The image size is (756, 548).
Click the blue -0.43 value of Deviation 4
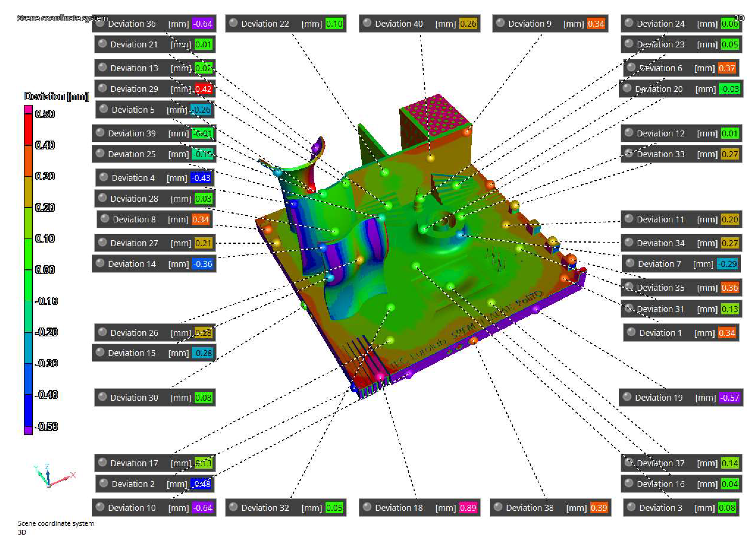pyautogui.click(x=201, y=178)
